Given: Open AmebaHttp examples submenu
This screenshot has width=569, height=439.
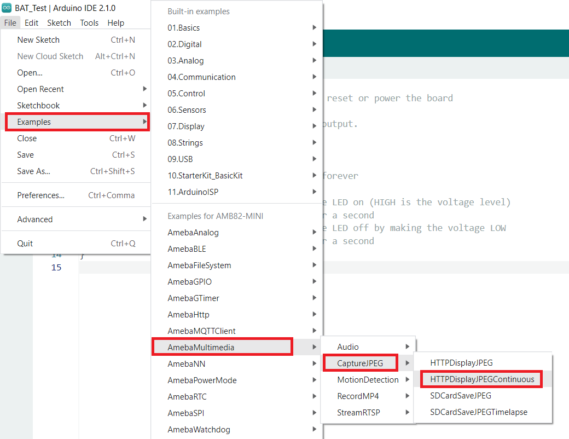Looking at the screenshot, I should click(237, 315).
